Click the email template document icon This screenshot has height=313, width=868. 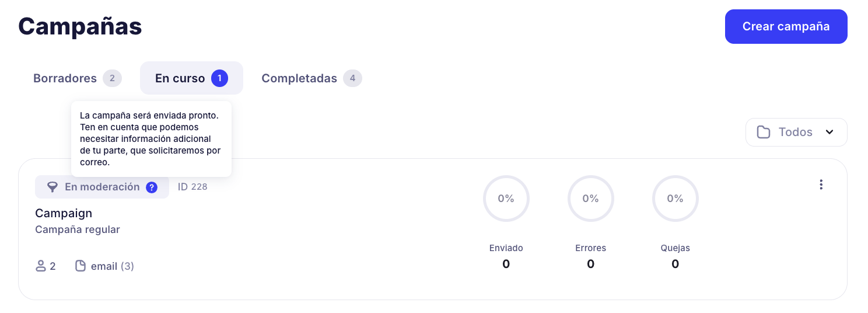click(x=80, y=266)
